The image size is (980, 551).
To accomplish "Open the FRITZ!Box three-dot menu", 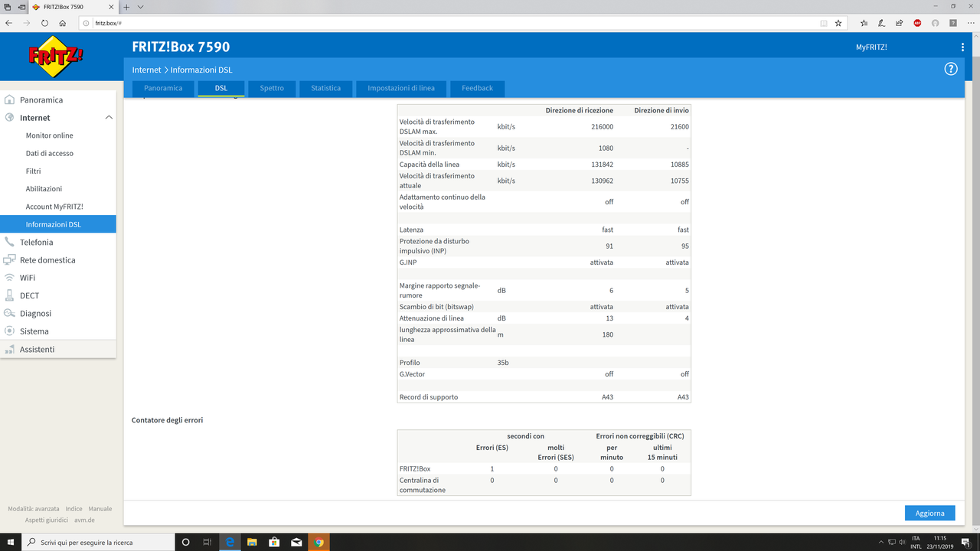I will [x=962, y=47].
